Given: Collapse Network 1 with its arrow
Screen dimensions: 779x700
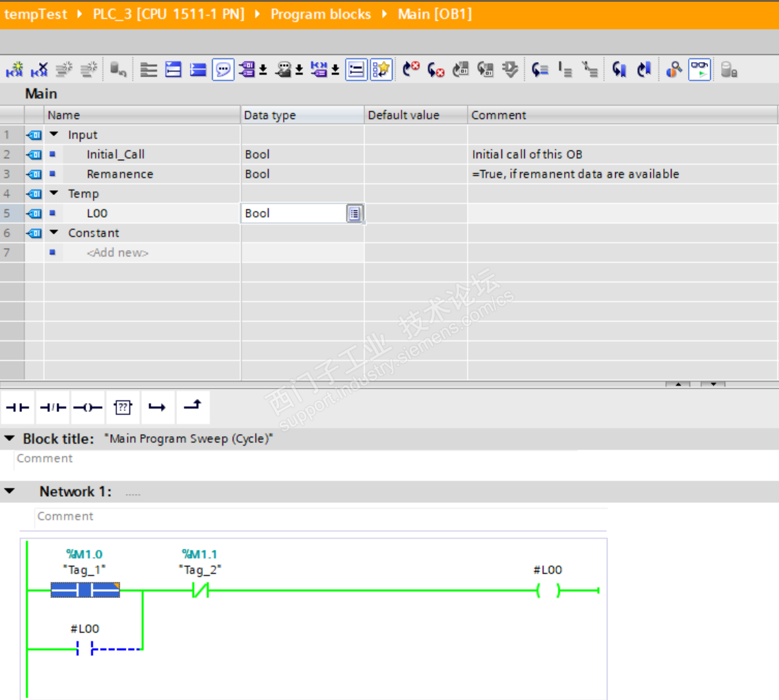Looking at the screenshot, I should 10,491.
